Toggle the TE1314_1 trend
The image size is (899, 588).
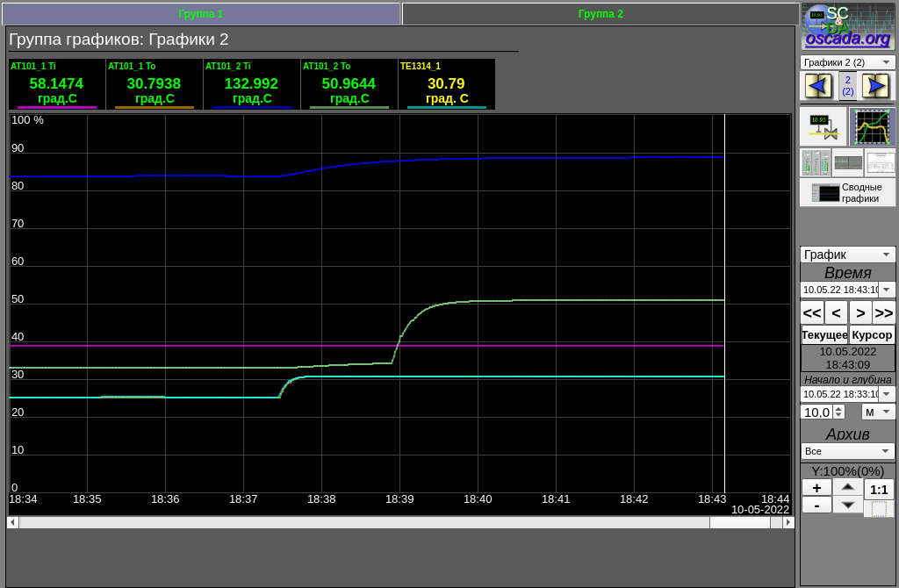coord(446,84)
